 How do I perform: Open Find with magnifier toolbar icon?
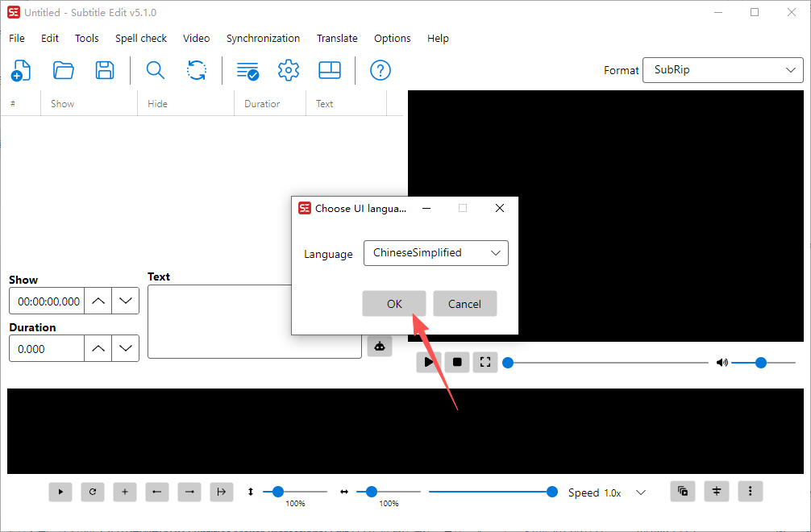coord(155,70)
